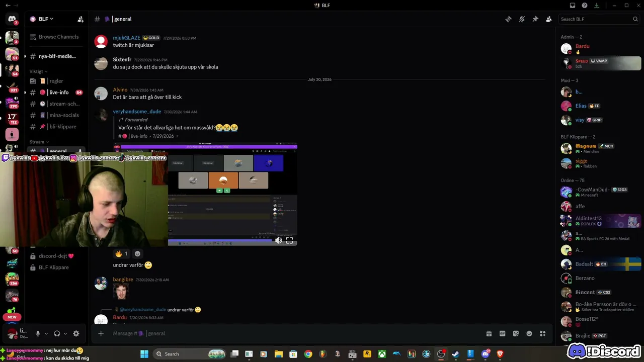Toggle headphone deafen

tap(57, 333)
